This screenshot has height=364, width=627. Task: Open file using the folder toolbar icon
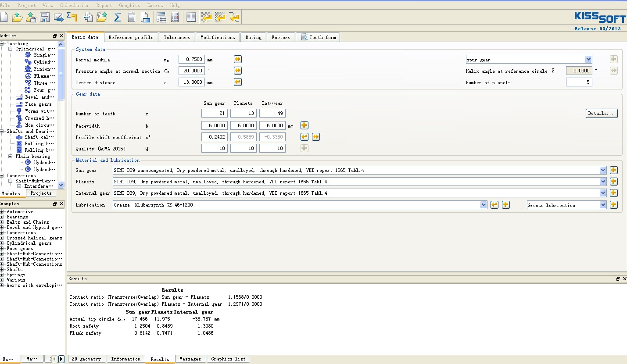tap(17, 17)
